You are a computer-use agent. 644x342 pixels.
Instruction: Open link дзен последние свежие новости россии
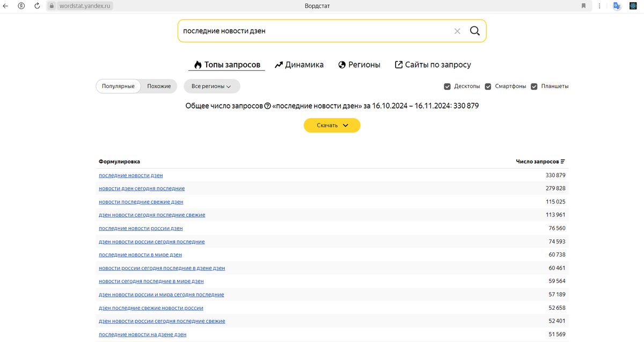tap(151, 308)
